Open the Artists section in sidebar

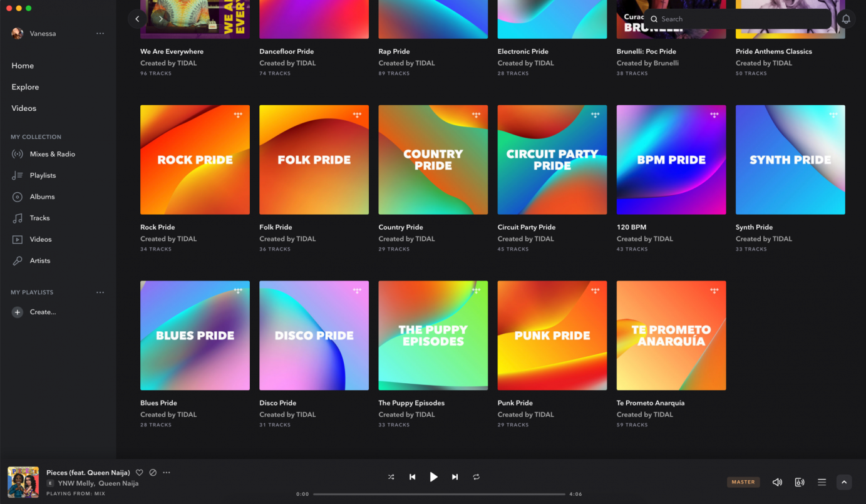click(x=40, y=260)
